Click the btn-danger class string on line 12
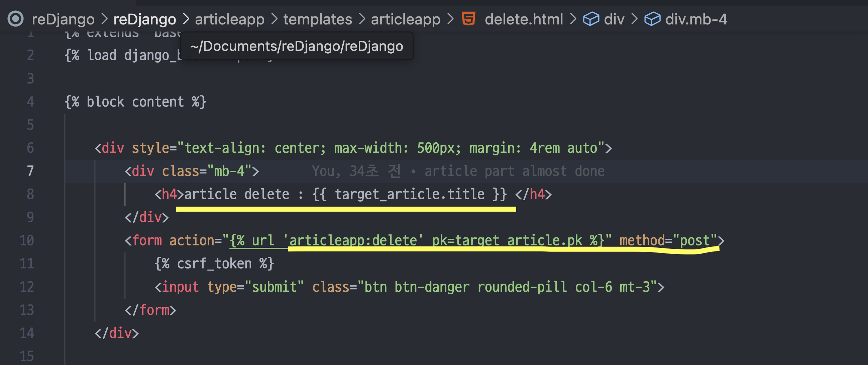This screenshot has width=868, height=365. click(432, 287)
